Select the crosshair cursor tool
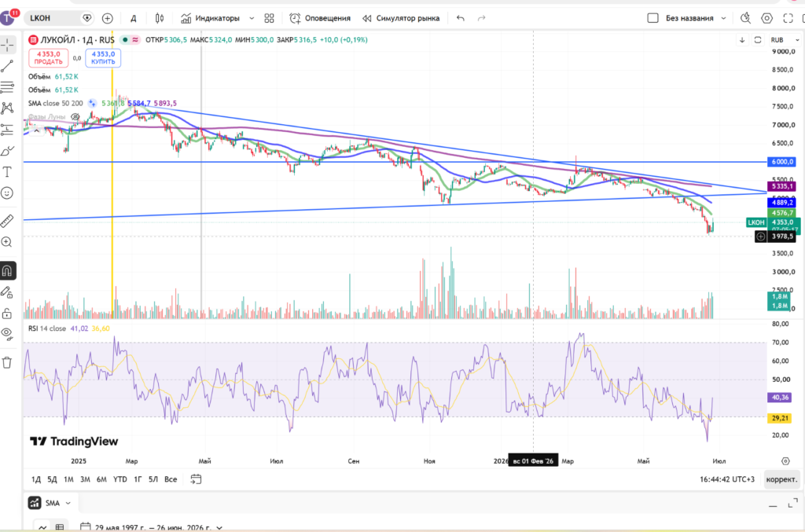The image size is (805, 532). point(7,45)
